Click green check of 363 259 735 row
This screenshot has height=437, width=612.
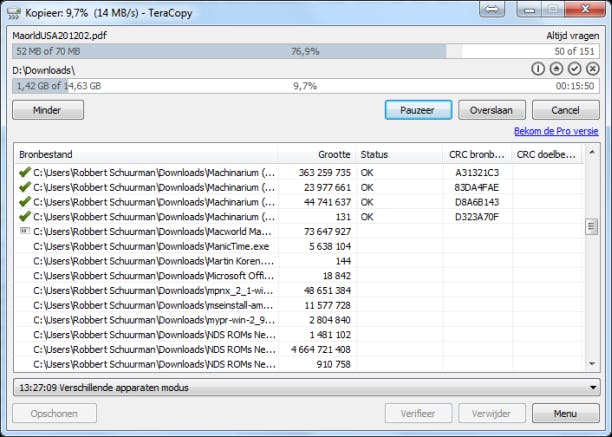[x=25, y=172]
